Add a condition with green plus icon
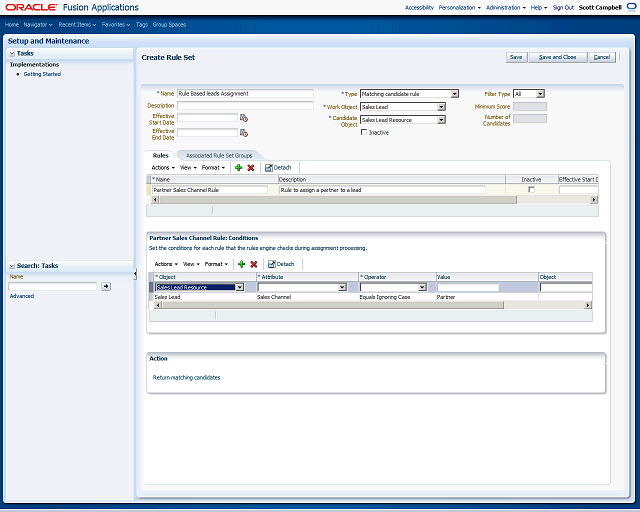This screenshot has height=512, width=640. (x=242, y=264)
